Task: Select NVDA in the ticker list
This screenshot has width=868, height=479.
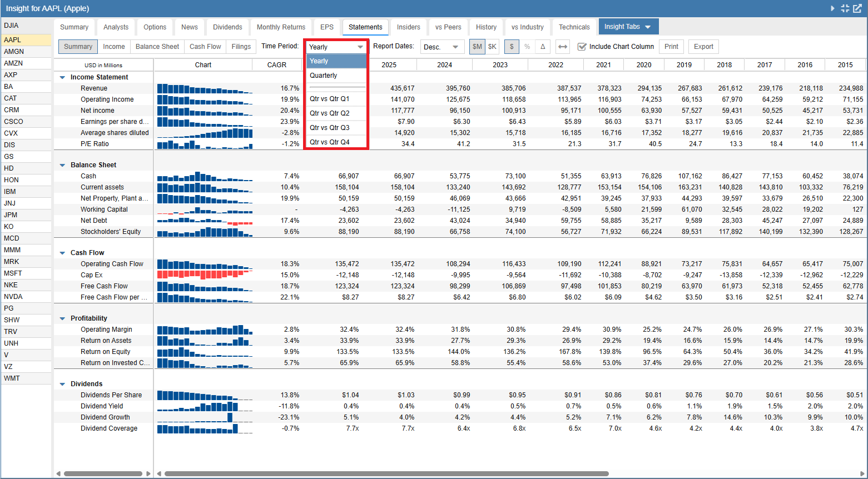Action: 26,297
